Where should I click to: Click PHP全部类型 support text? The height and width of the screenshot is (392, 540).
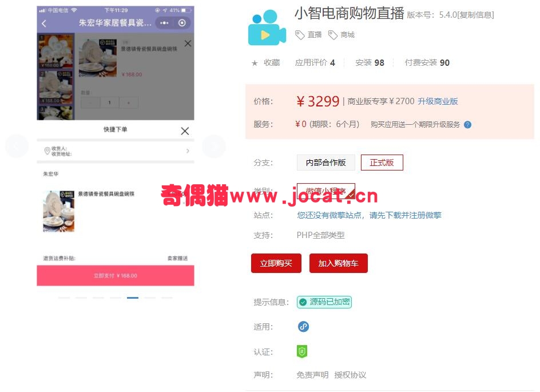320,235
